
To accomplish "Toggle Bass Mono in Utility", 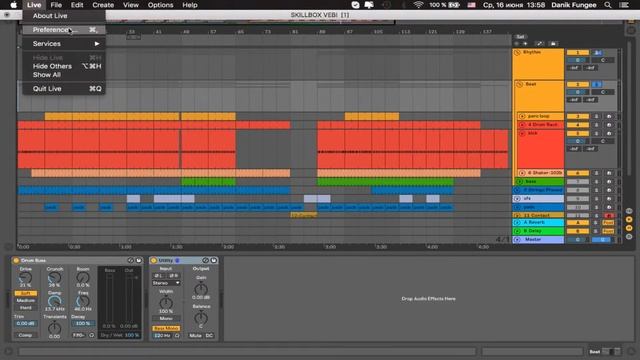I will (166, 328).
